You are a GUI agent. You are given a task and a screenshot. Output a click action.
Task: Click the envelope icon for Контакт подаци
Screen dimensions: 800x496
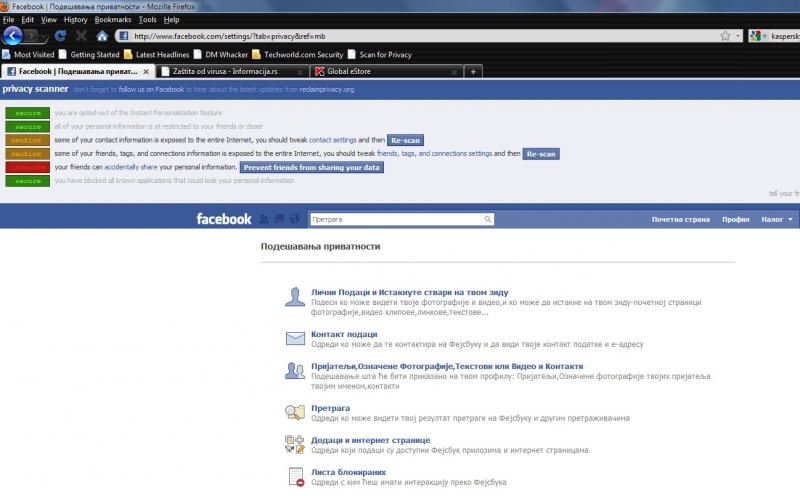coord(295,338)
